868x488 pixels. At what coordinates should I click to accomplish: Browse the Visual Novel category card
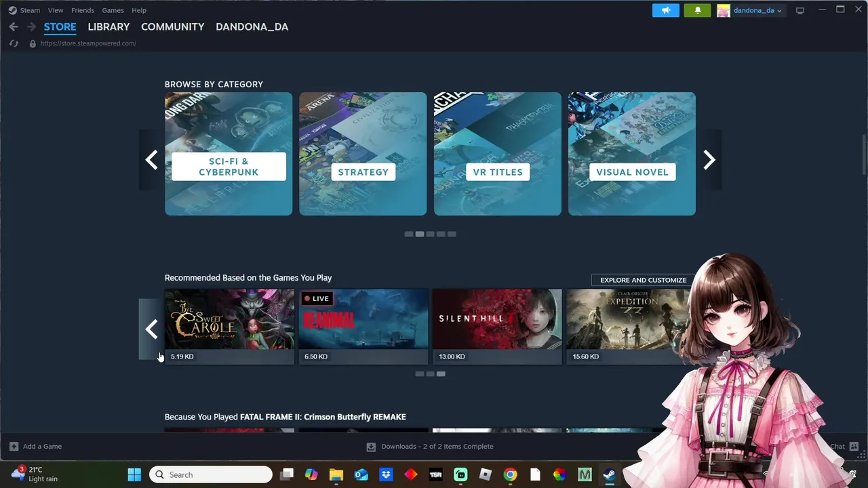[x=632, y=154]
